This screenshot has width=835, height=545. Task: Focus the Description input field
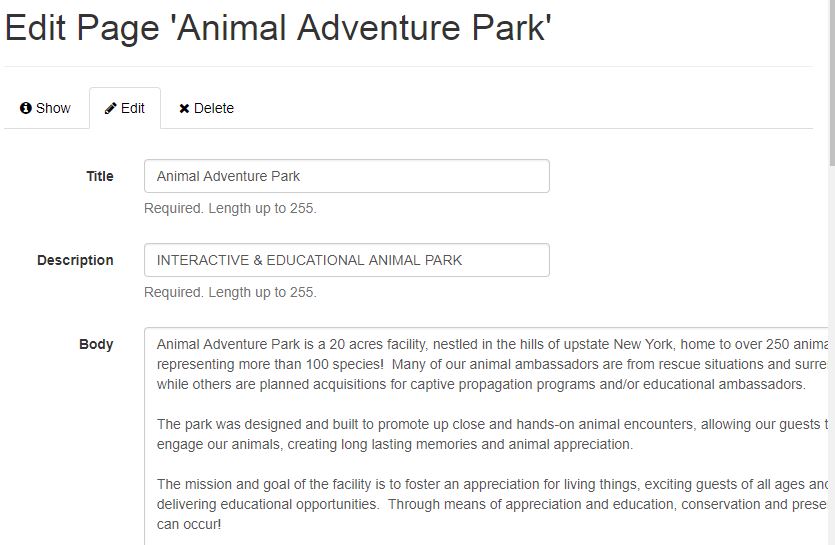pos(347,260)
